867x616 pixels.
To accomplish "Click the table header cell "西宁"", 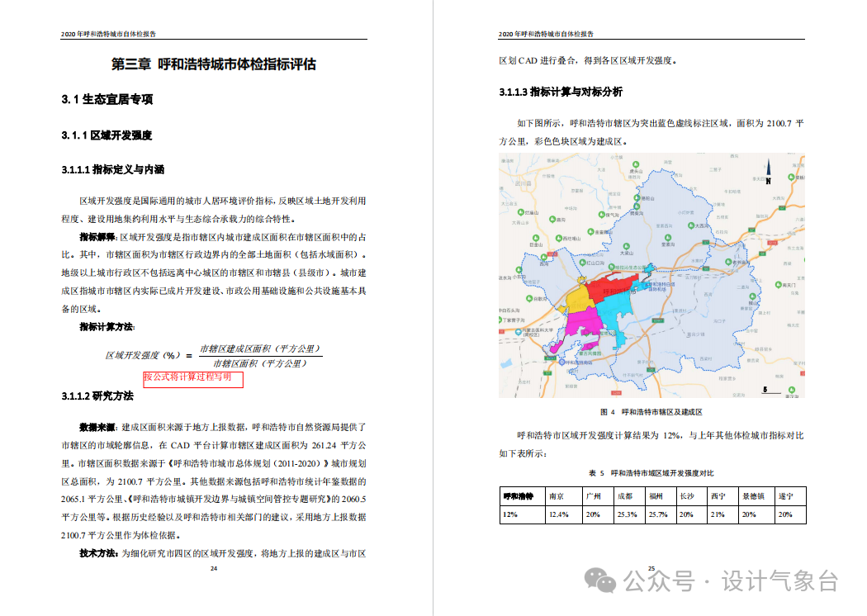I will point(722,496).
